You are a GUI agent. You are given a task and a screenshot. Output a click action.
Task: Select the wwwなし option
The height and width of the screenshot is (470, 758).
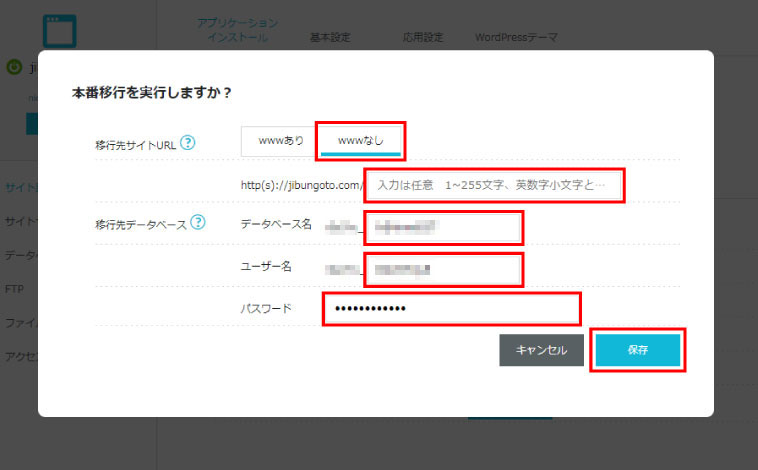pos(360,141)
